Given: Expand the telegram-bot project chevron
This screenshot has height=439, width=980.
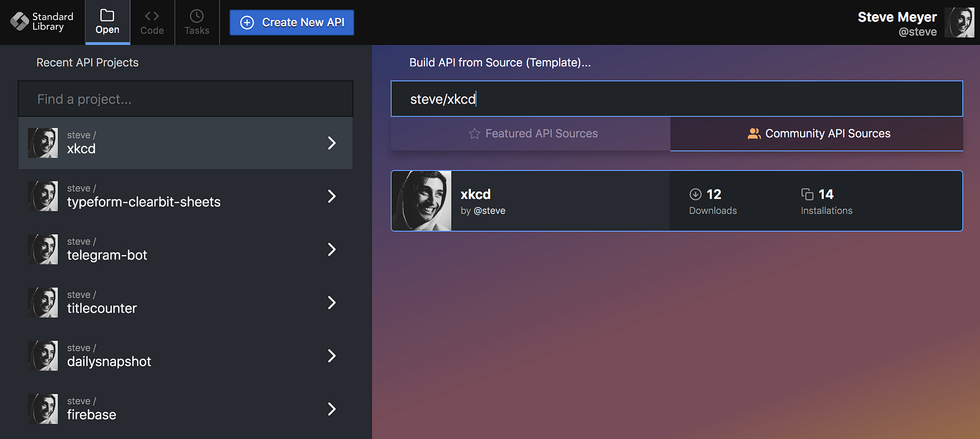Looking at the screenshot, I should 331,250.
